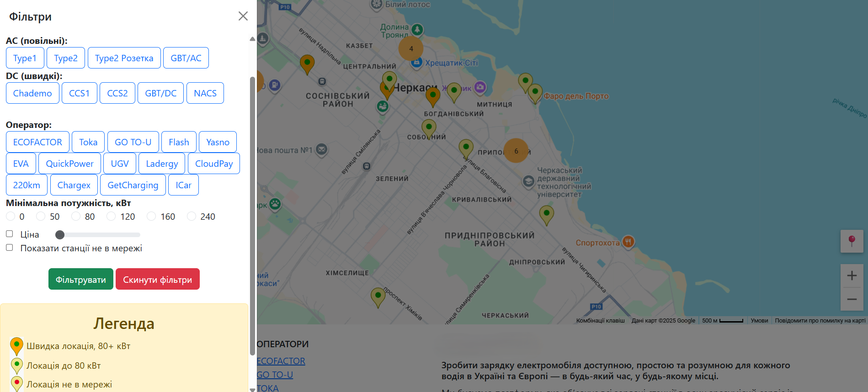
Task: Click the red location pin map button
Action: pyautogui.click(x=852, y=241)
